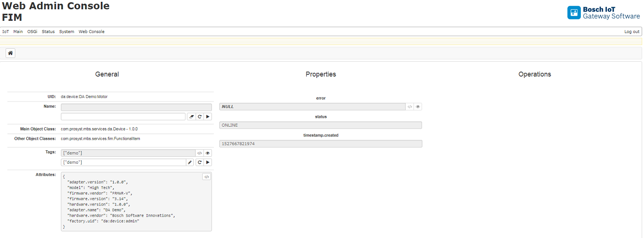Click the Properties section heading

tap(321, 74)
